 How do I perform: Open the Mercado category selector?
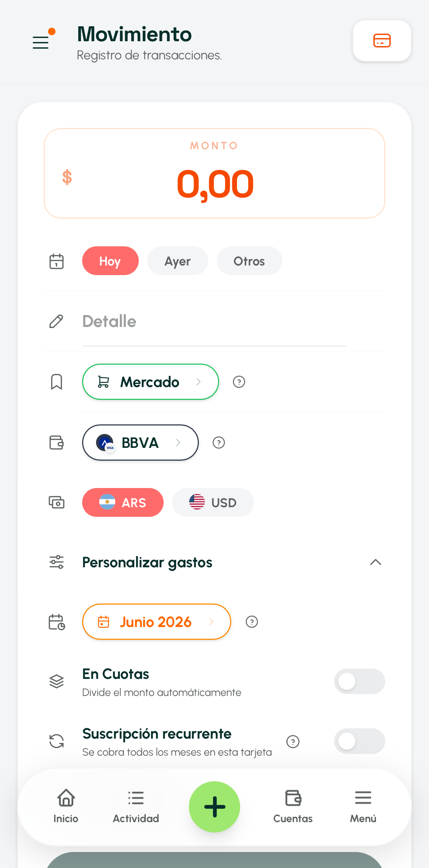(150, 382)
